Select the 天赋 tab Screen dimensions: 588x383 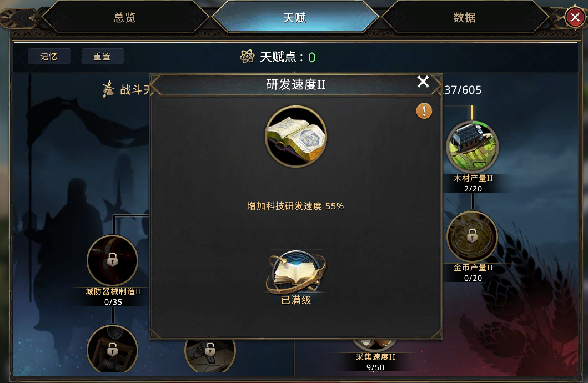tap(295, 17)
